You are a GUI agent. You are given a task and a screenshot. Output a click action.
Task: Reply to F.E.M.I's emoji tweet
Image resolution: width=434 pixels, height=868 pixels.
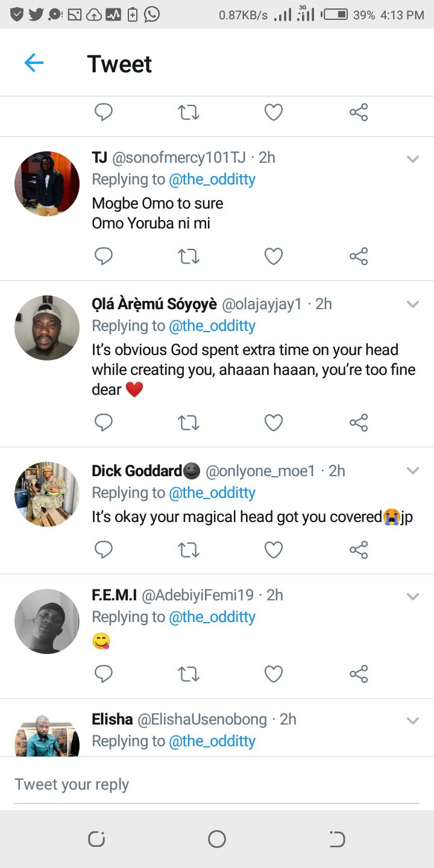click(104, 674)
